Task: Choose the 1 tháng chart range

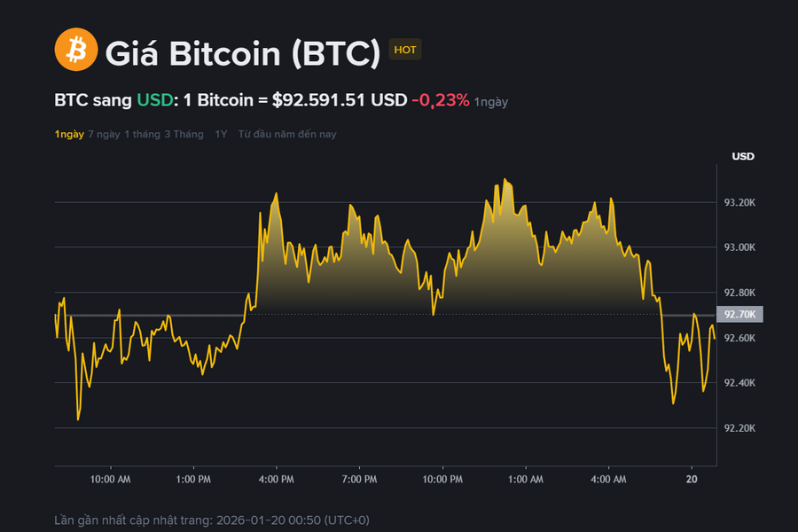Action: click(x=143, y=135)
